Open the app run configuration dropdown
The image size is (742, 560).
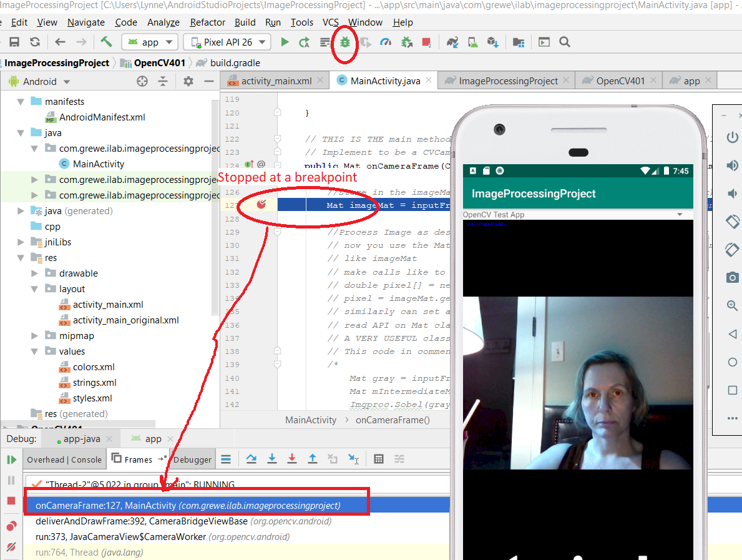pos(150,42)
